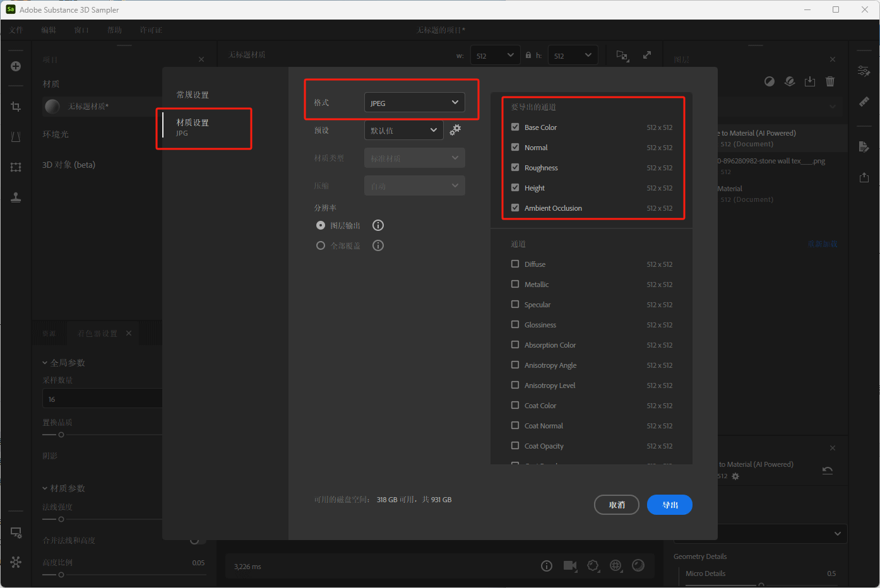Select the clone stamp tool icon
The height and width of the screenshot is (588, 880).
click(x=16, y=197)
